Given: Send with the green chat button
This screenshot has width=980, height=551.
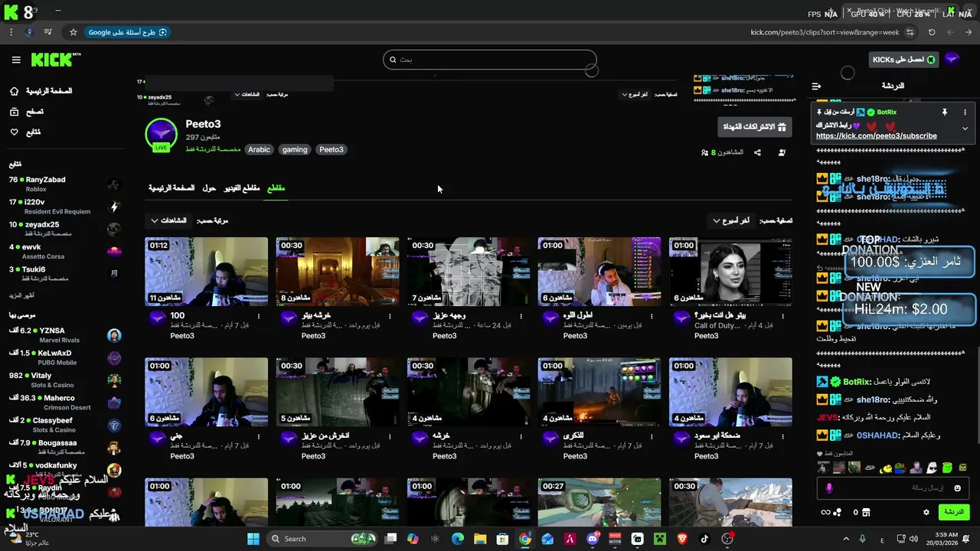Looking at the screenshot, I should coord(953,512).
